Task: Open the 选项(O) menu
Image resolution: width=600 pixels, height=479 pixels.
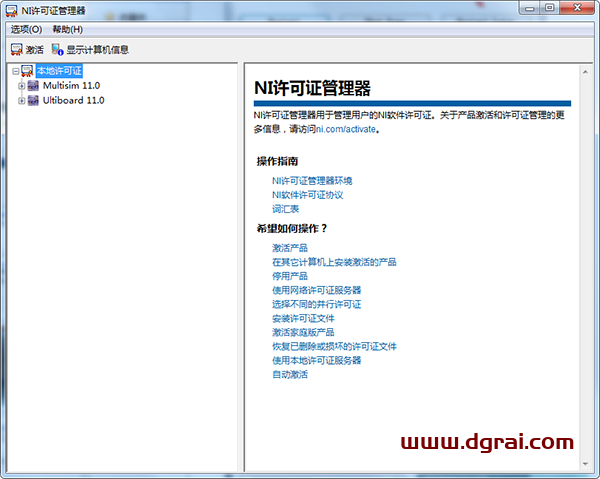Action: click(x=26, y=29)
